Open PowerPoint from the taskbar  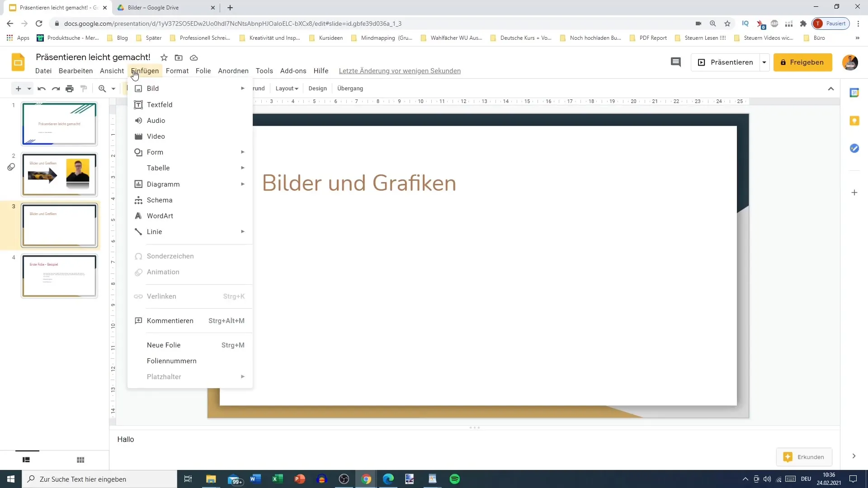(x=300, y=479)
